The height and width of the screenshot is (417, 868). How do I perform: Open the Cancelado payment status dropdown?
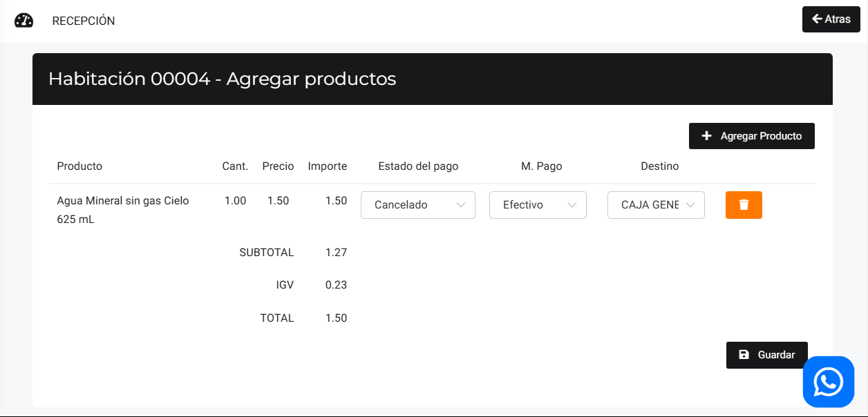pos(417,205)
